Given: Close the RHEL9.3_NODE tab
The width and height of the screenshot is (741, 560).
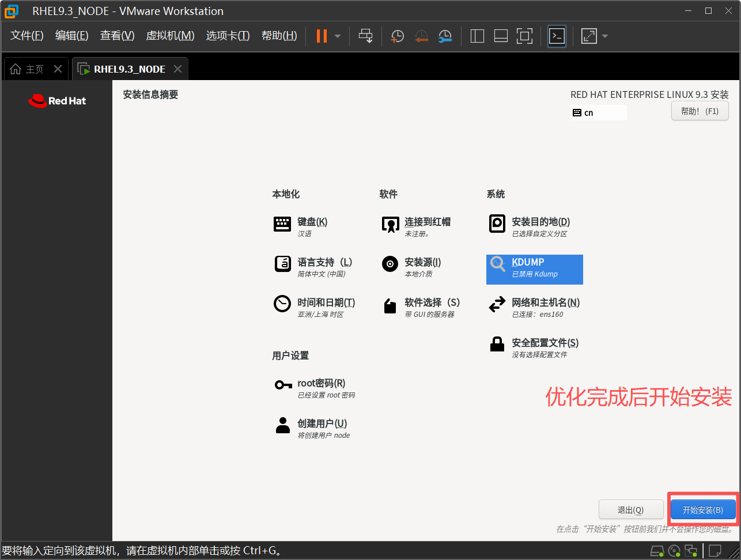Looking at the screenshot, I should pos(177,69).
